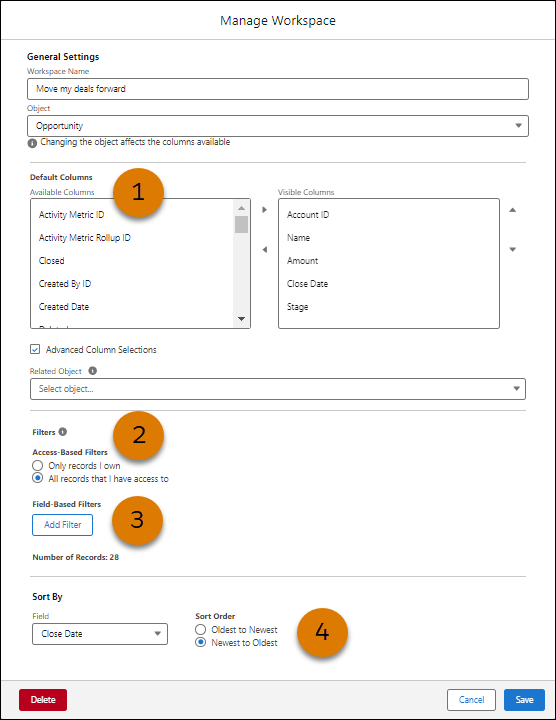Move selected column back to Available Columns
The height and width of the screenshot is (720, 556).
click(264, 250)
